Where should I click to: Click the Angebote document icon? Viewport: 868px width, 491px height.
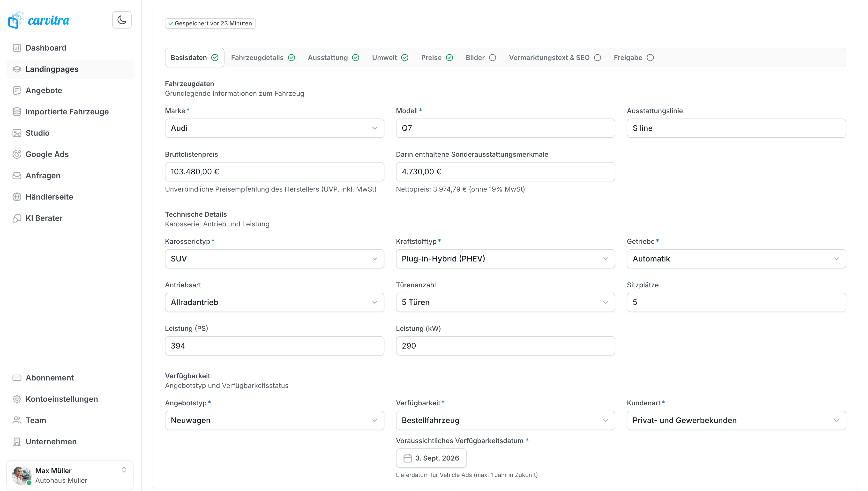[x=17, y=90]
